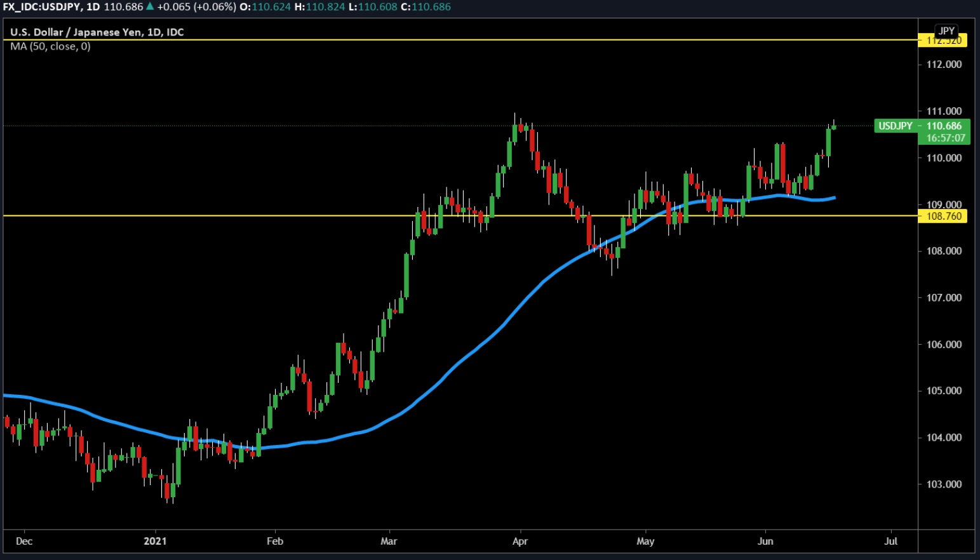Click the 112.000 price axis label
Screen dimensions: 980x560
pos(944,64)
